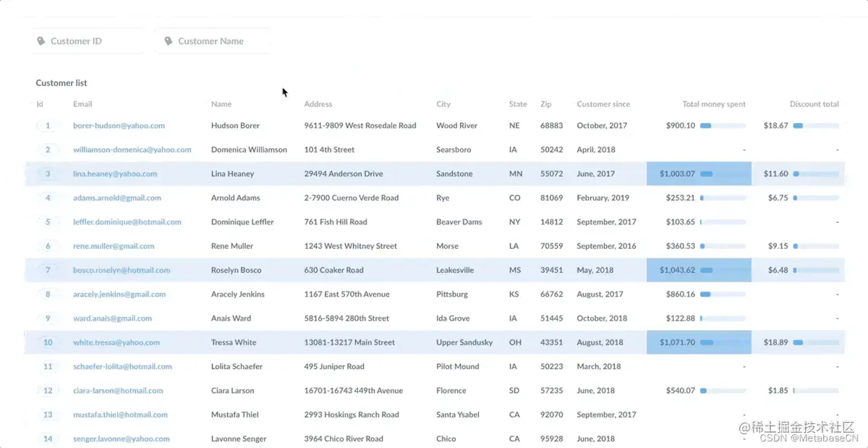Sort by the Id column header

40,104
